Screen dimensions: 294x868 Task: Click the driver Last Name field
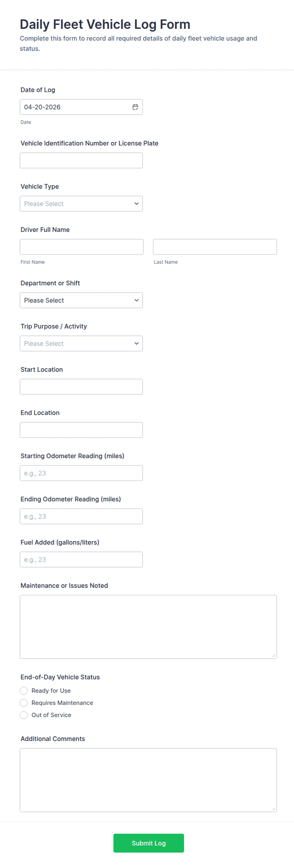[215, 247]
